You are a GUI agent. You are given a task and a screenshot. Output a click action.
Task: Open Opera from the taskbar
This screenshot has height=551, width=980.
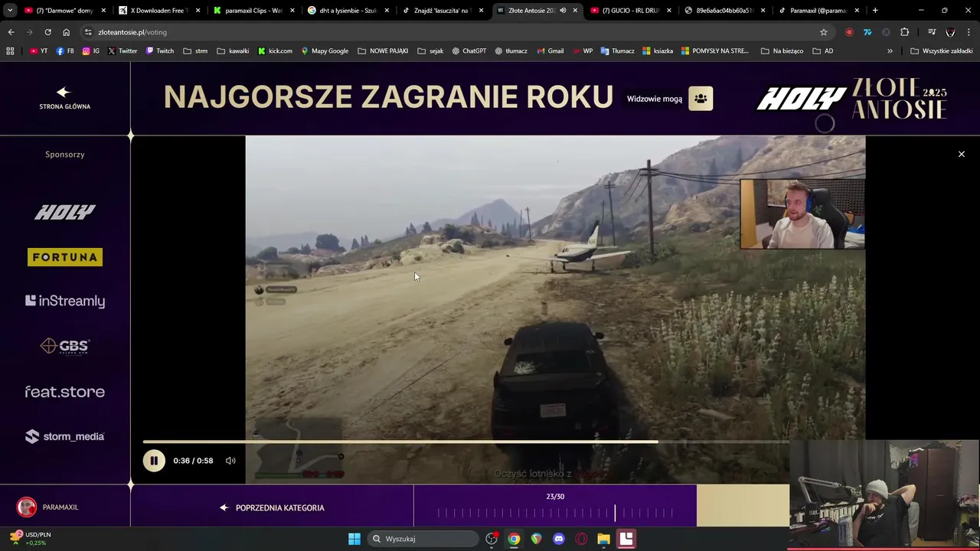[581, 539]
